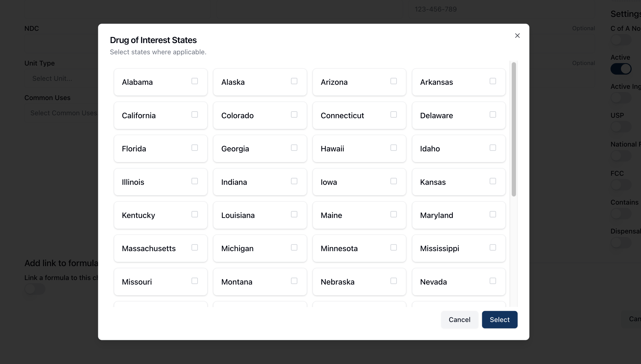This screenshot has width=641, height=364.
Task: Tick the Minnesota checkbox
Action: 393,247
